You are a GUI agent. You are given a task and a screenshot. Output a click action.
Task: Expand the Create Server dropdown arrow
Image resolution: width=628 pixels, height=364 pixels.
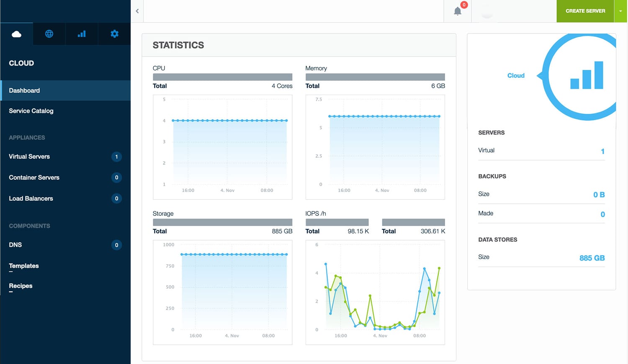[620, 11]
